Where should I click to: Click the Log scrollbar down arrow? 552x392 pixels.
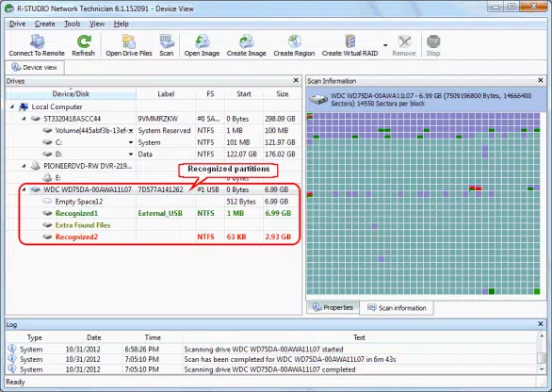[542, 369]
